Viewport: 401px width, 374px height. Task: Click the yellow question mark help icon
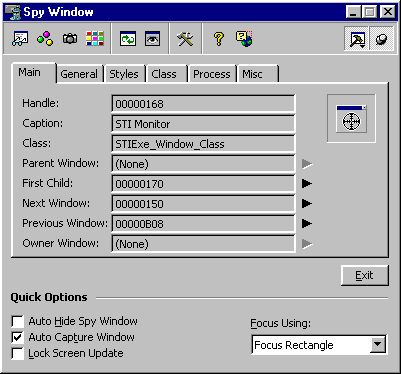click(219, 39)
